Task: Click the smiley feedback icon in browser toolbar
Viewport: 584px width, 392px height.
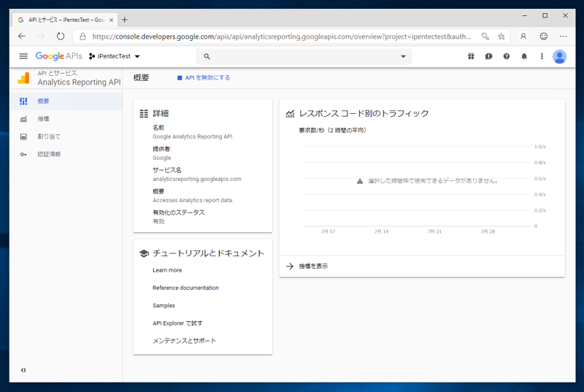Action: coord(544,36)
